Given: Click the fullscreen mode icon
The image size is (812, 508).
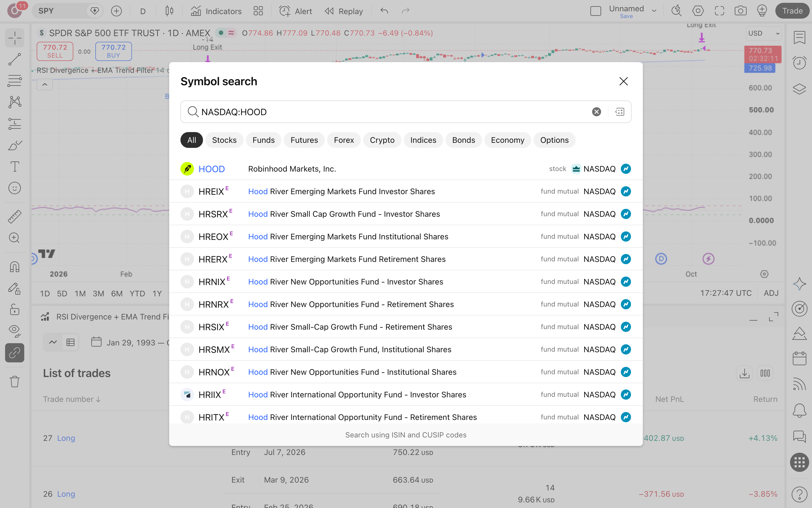Looking at the screenshot, I should coord(720,11).
